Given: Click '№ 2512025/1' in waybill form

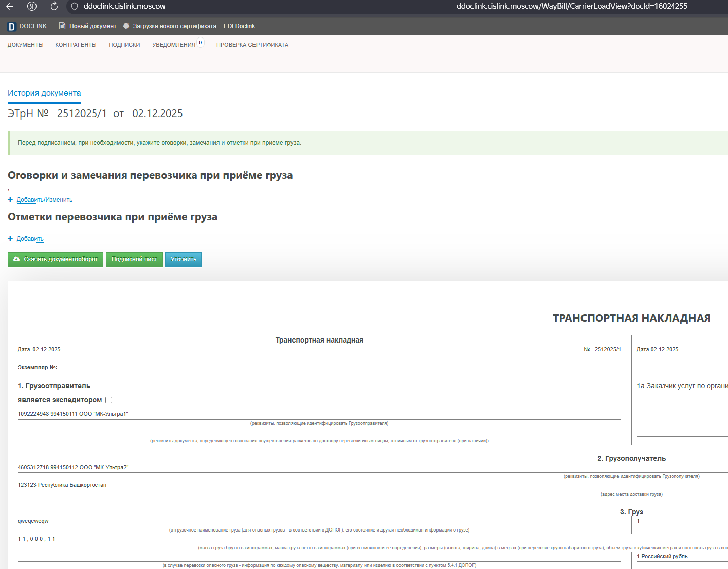Looking at the screenshot, I should point(602,349).
